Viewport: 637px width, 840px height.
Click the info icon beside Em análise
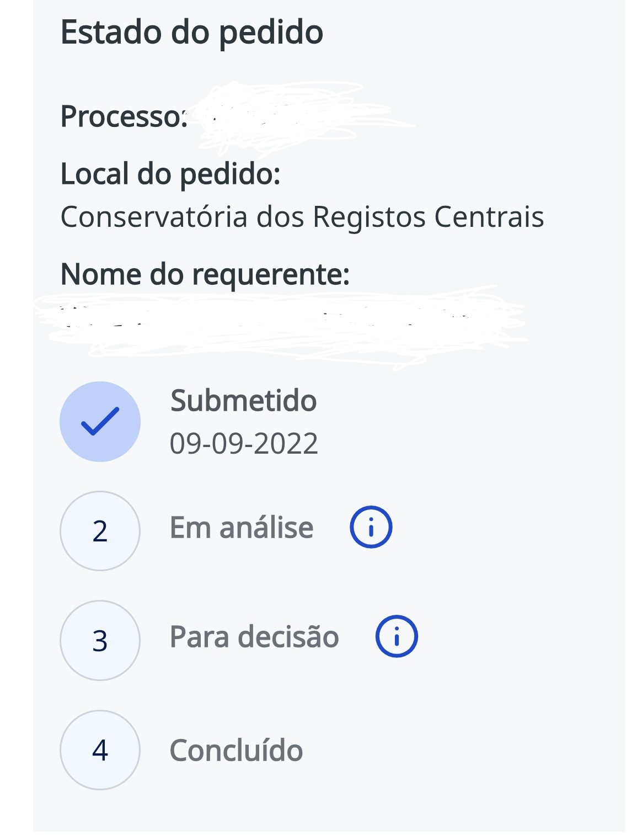(371, 527)
